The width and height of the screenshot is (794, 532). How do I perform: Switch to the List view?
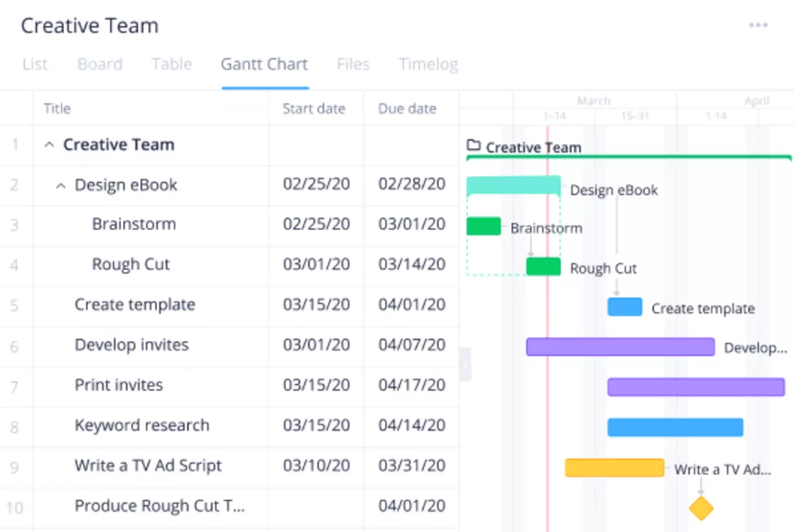(x=34, y=64)
